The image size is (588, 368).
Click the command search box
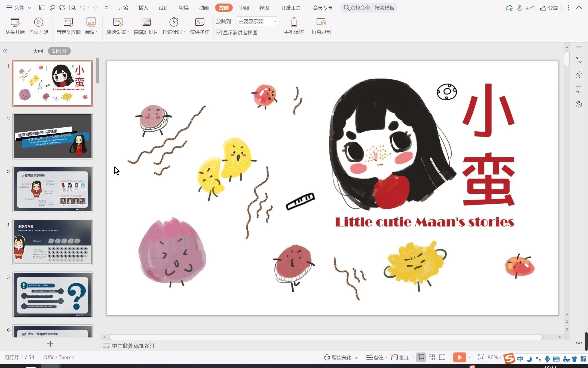[x=369, y=8]
